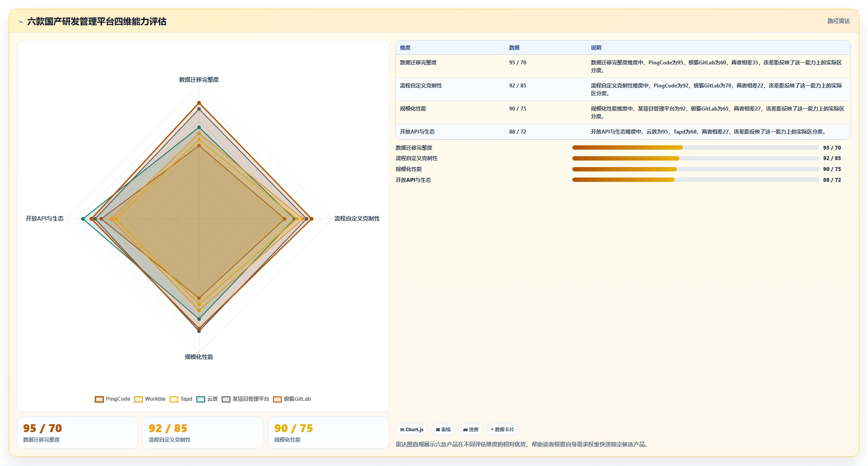Click radar axis label 流程自定义克制性
Viewport: 868px width, 466px height.
357,218
